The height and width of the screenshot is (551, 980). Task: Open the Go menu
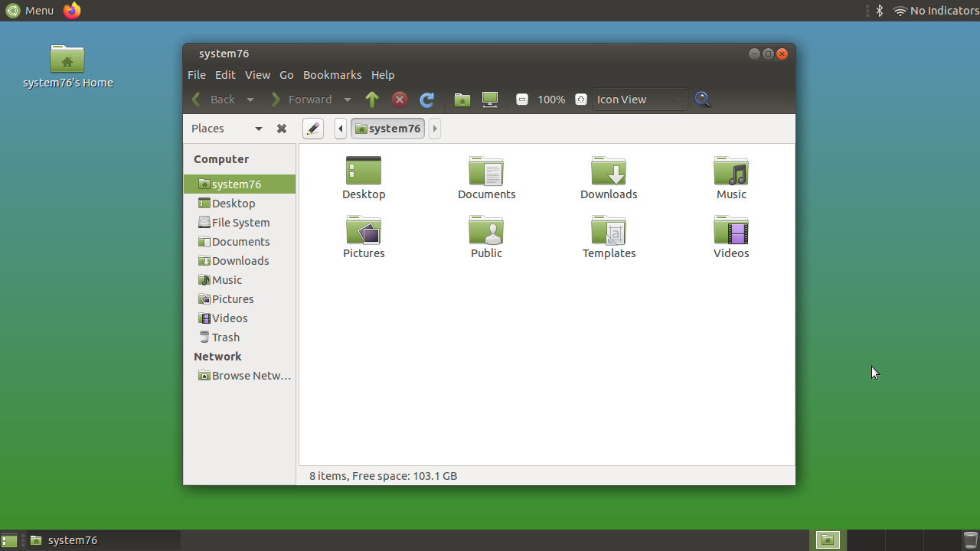click(286, 75)
